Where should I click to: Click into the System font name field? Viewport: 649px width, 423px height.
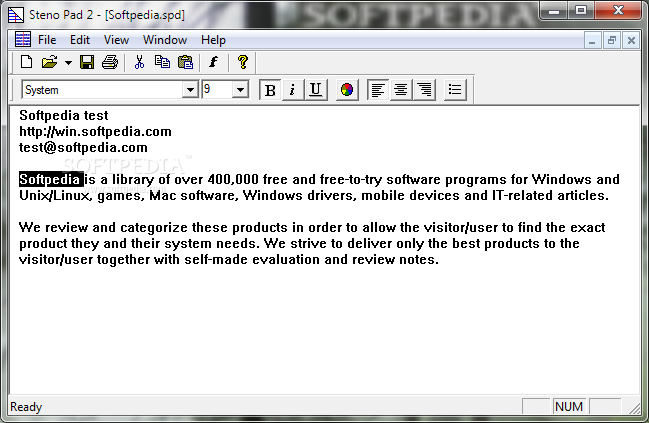(102, 89)
